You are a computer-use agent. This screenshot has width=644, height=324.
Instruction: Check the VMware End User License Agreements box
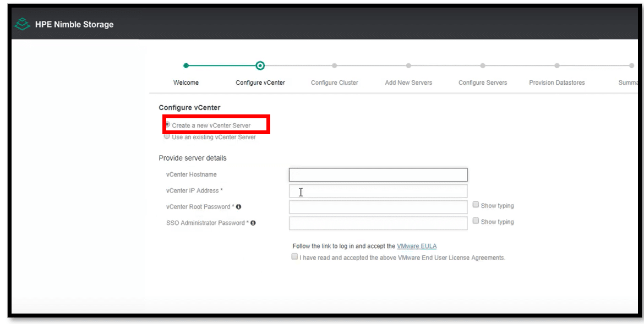(x=294, y=257)
